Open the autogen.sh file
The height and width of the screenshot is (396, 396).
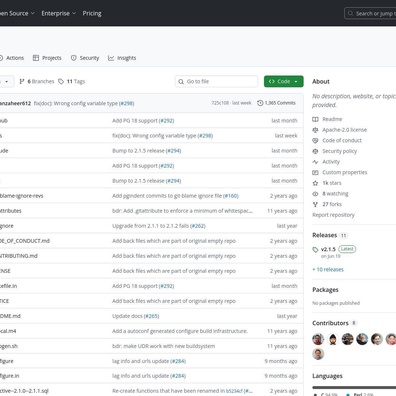[x=9, y=346]
